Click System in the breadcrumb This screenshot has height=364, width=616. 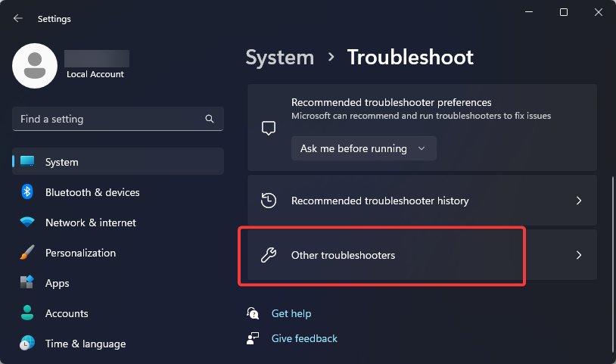(x=280, y=58)
